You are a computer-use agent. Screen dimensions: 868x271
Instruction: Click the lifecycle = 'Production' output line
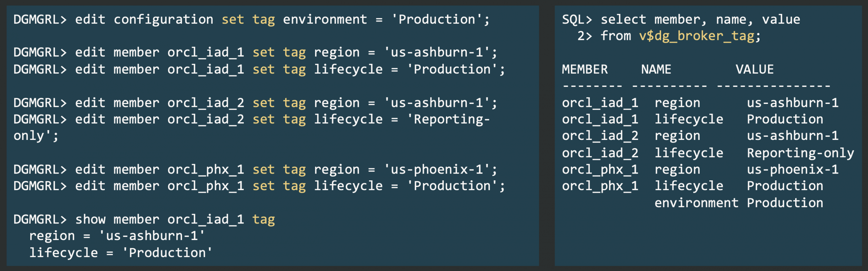coord(121,253)
